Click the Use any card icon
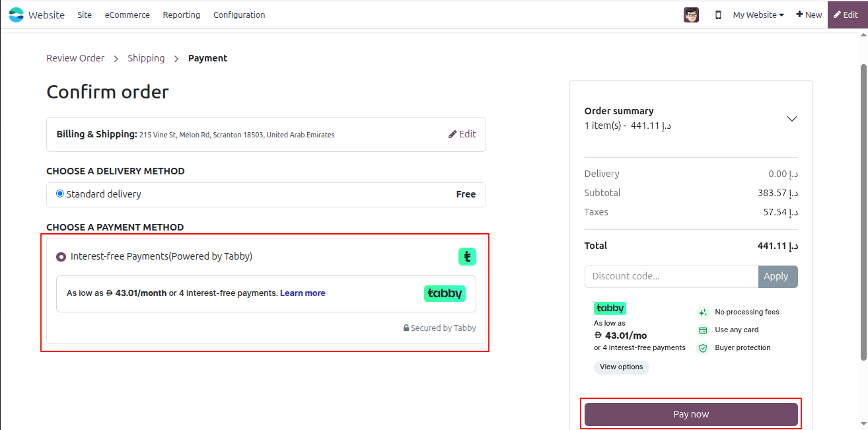Image resolution: width=868 pixels, height=430 pixels. (703, 330)
